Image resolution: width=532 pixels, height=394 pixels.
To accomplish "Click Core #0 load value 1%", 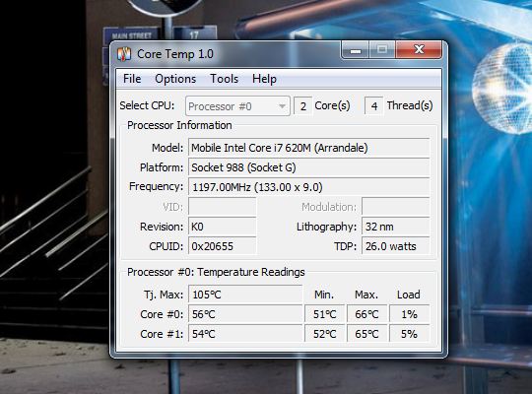I will [409, 314].
